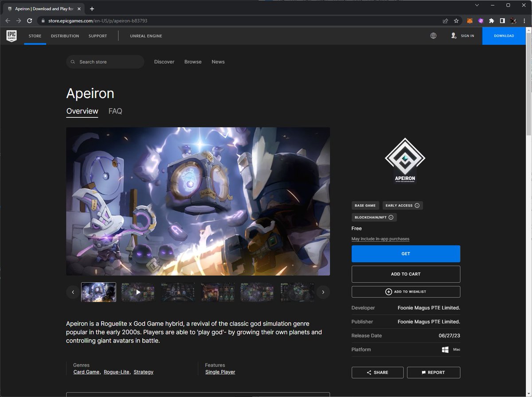This screenshot has width=532, height=397.
Task: Show next media thumbnails
Action: click(323, 292)
